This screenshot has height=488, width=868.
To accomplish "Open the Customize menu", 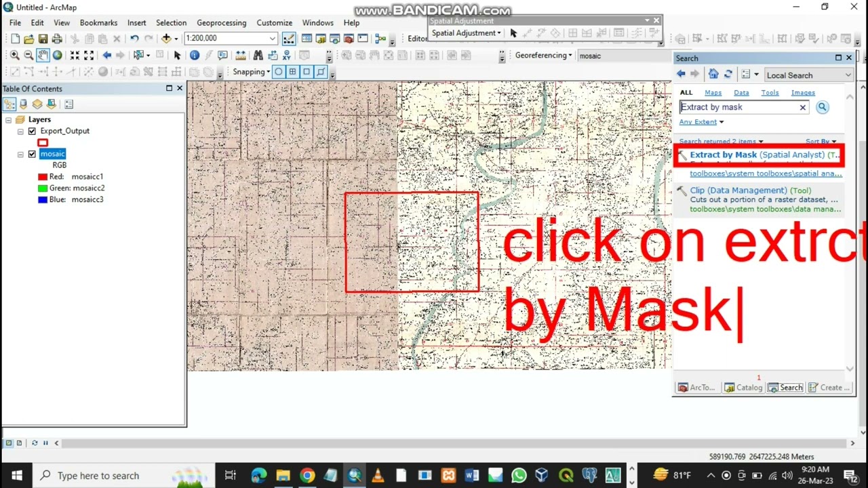I will point(274,22).
